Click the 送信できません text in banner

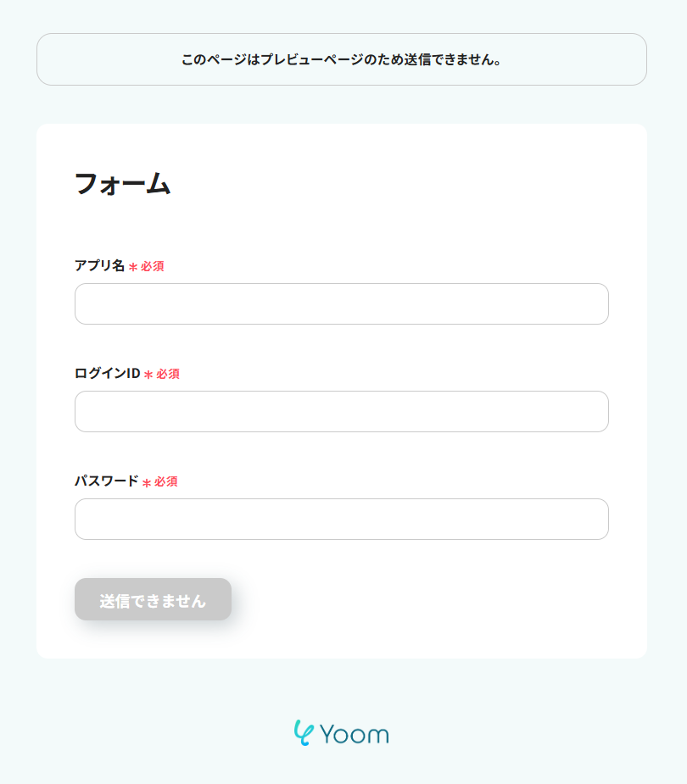(455, 60)
